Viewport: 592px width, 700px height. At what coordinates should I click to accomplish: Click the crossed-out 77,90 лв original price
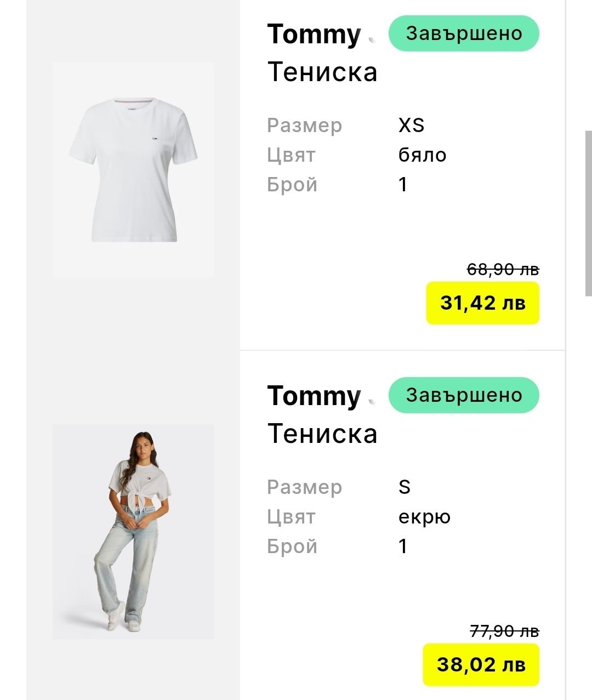click(x=504, y=631)
